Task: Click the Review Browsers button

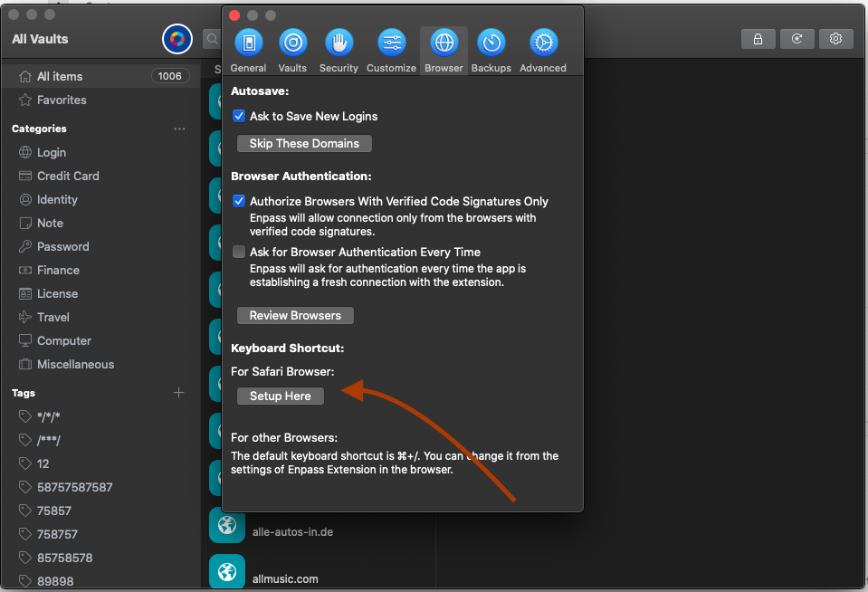Action: coord(295,315)
